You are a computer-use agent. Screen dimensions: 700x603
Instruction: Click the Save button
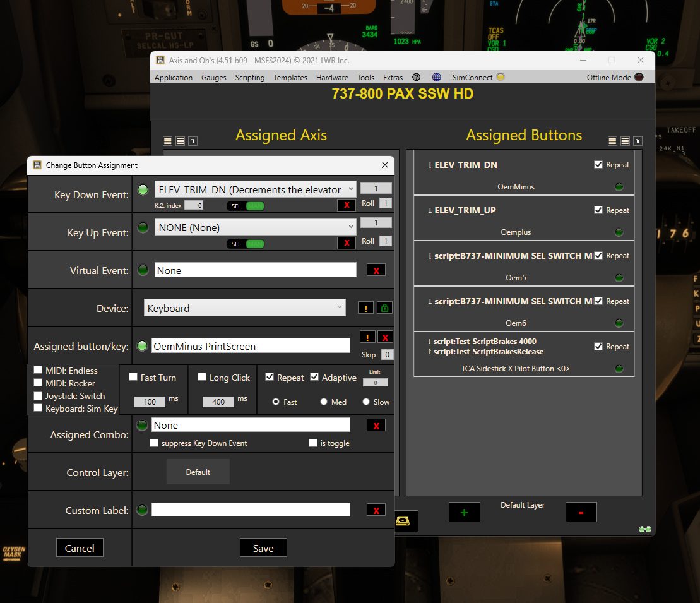coord(263,547)
